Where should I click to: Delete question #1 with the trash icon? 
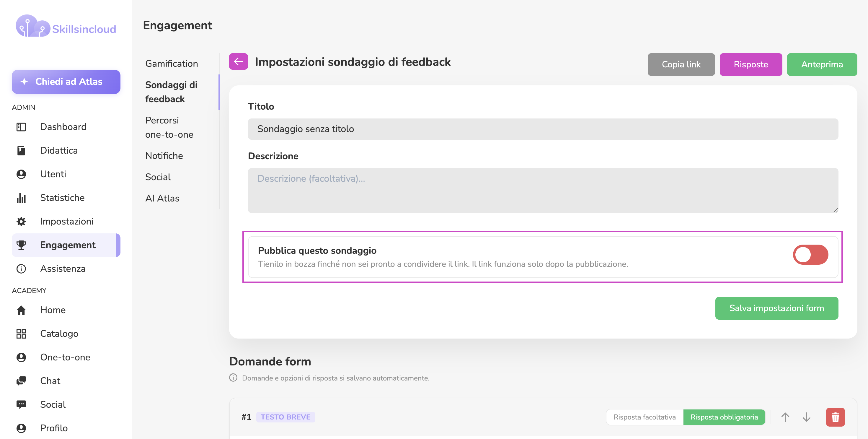point(835,417)
